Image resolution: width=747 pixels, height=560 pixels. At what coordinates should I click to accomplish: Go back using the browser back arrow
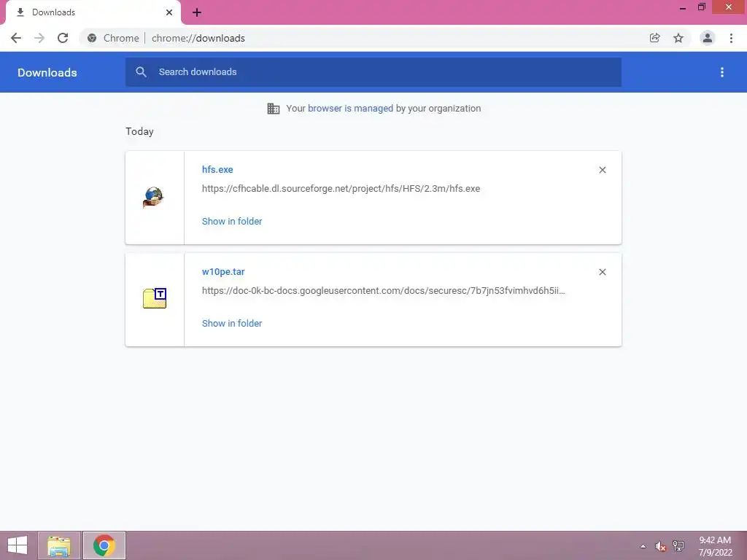(16, 38)
